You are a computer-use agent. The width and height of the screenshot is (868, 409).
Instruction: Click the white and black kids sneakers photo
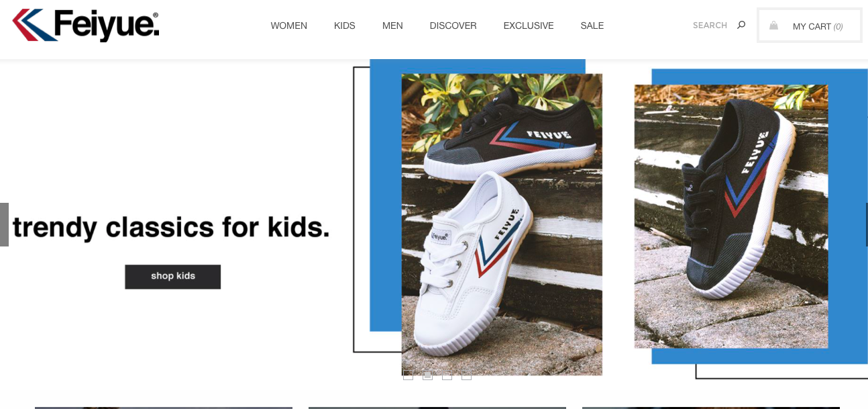pos(502,224)
